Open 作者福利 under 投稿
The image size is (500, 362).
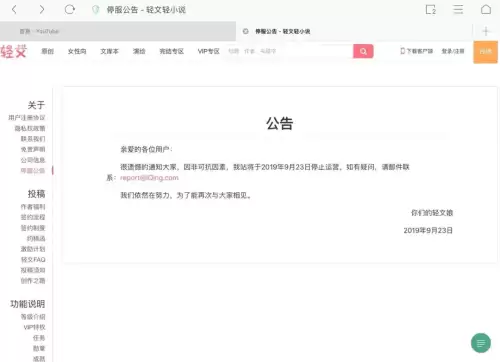33,207
